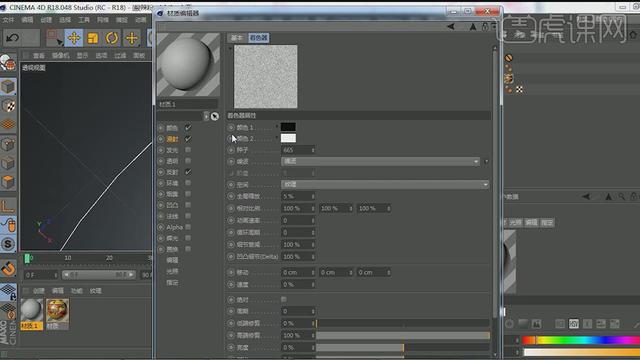Switch to Polygons mode icon
Viewport: 640px width, 360px height.
tap(8, 182)
